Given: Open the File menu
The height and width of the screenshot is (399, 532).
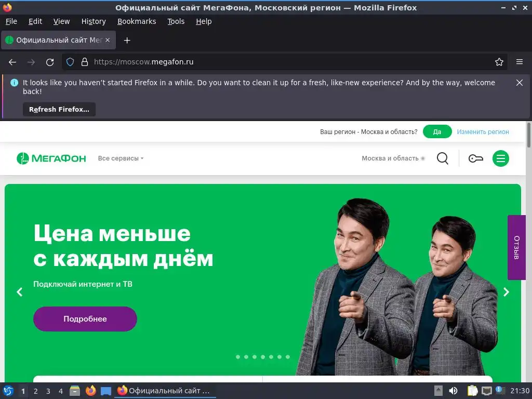Looking at the screenshot, I should click(11, 21).
